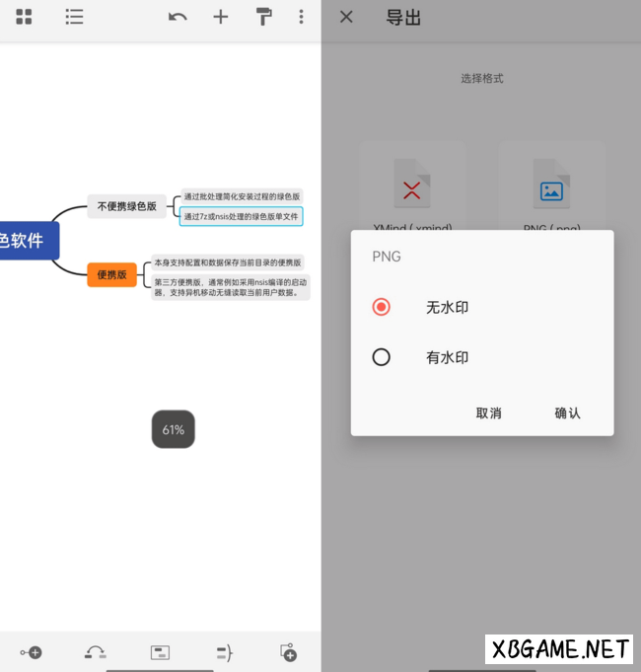This screenshot has height=672, width=641.
Task: Select the 无水印 radio option
Action: (382, 307)
